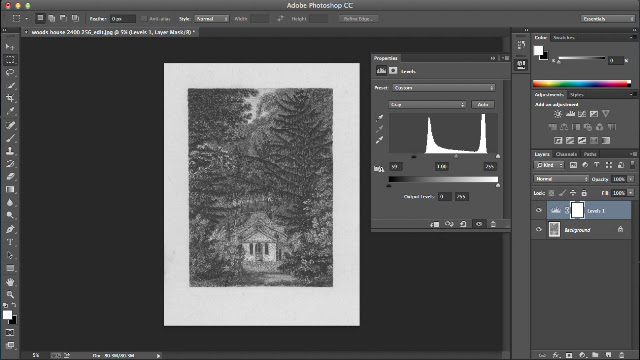640x360 pixels.
Task: Switch to the Channels tab
Action: [566, 154]
